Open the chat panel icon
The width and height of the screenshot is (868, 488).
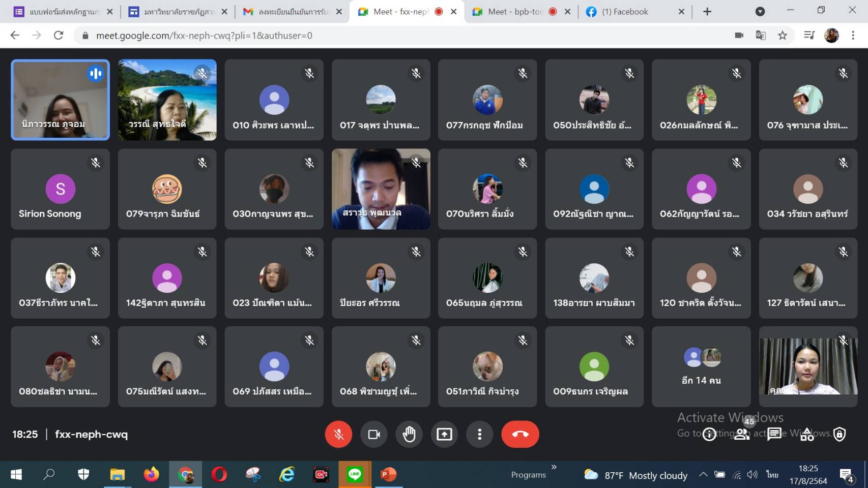pos(774,434)
